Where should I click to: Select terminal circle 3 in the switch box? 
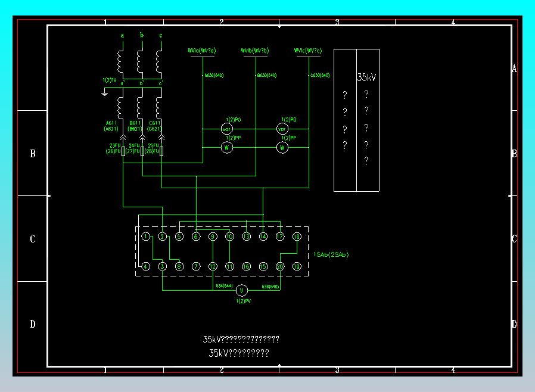(163, 266)
